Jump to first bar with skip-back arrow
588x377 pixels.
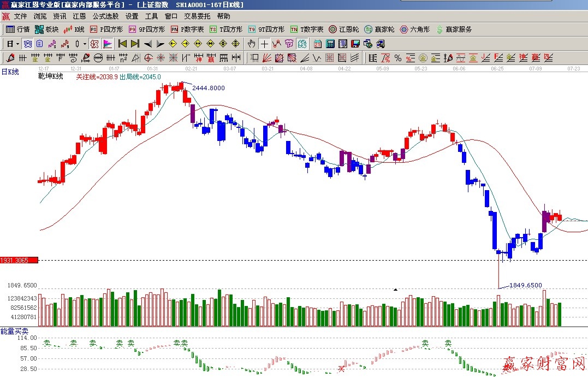122,44
